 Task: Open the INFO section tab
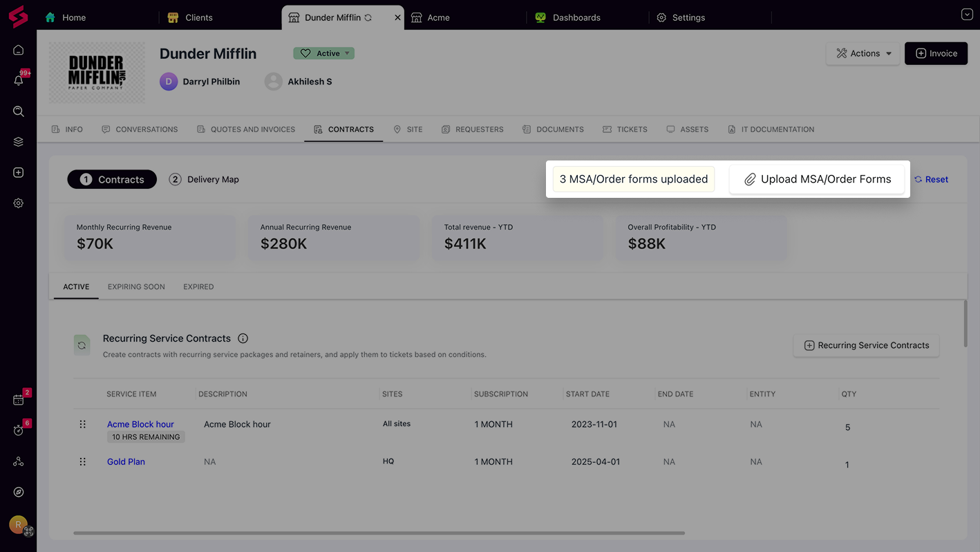tap(67, 129)
